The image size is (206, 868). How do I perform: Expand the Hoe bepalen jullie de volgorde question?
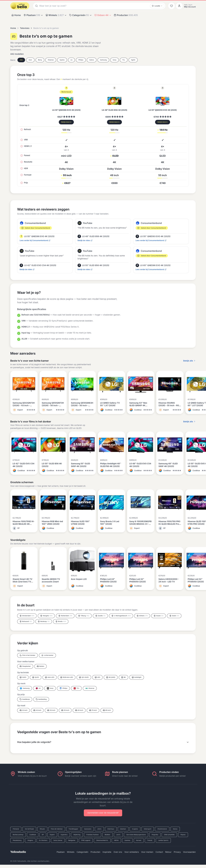click(x=103, y=742)
